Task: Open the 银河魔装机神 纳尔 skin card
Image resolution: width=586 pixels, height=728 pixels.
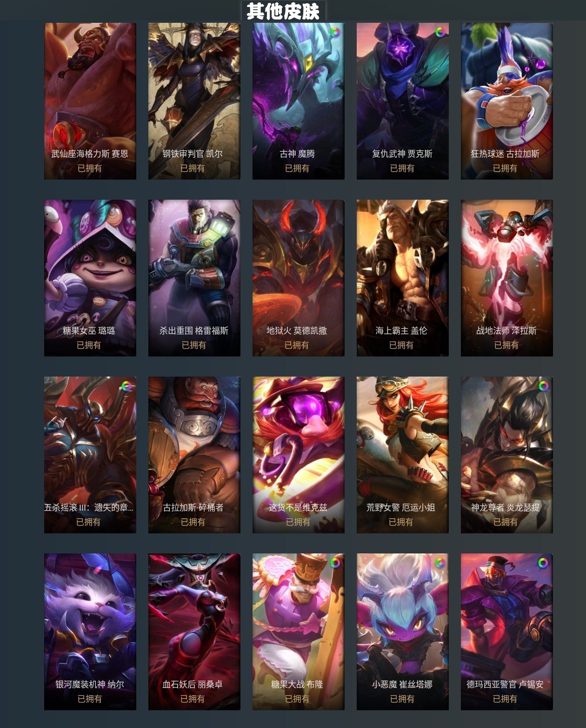Action: click(90, 632)
